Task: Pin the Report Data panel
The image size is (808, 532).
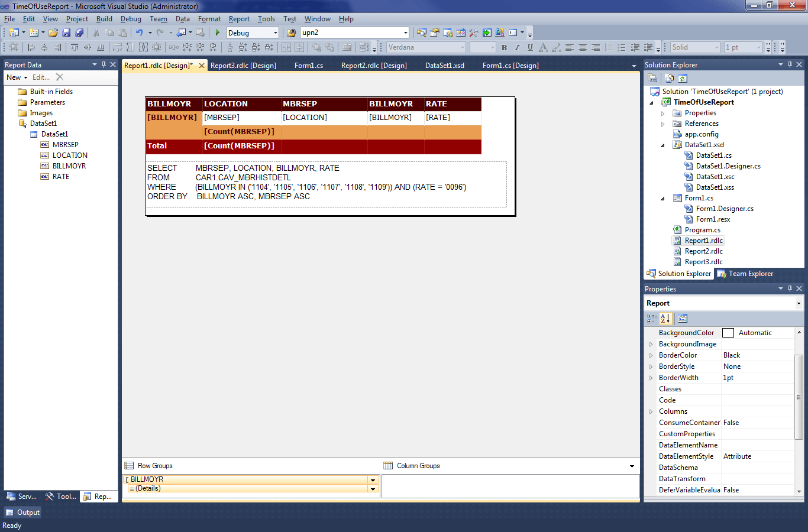Action: tap(104, 64)
